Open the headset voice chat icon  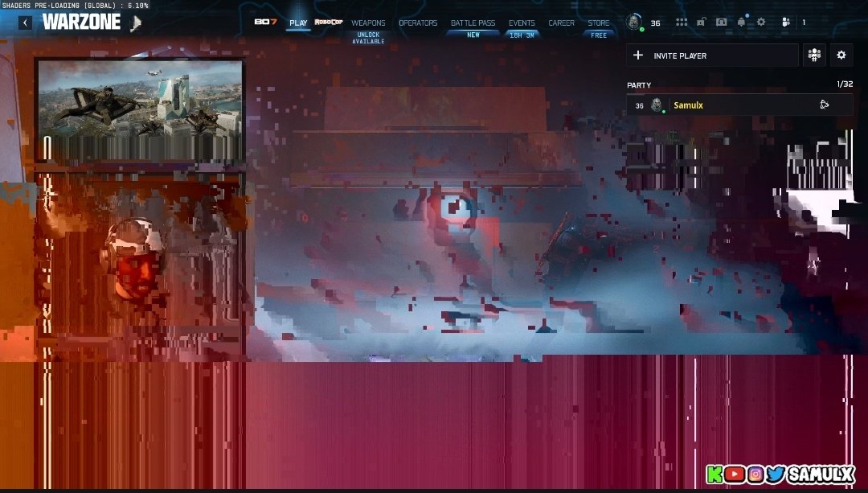(721, 23)
